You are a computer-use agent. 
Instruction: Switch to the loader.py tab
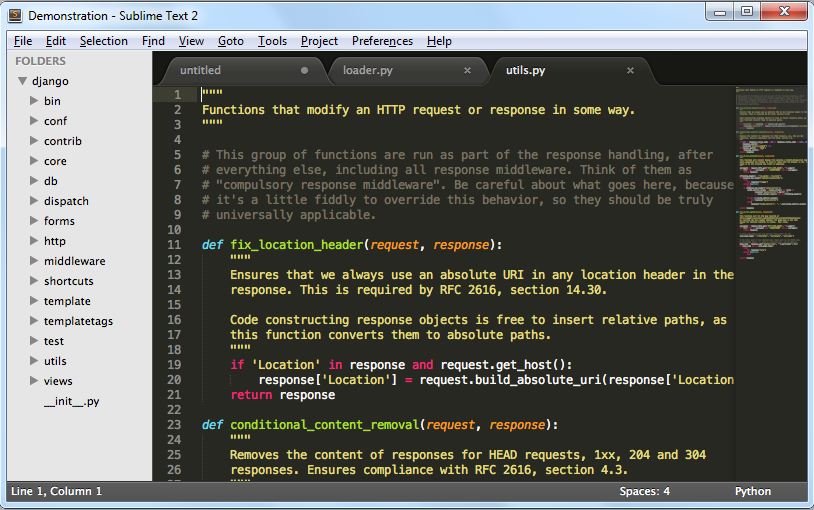(368, 71)
